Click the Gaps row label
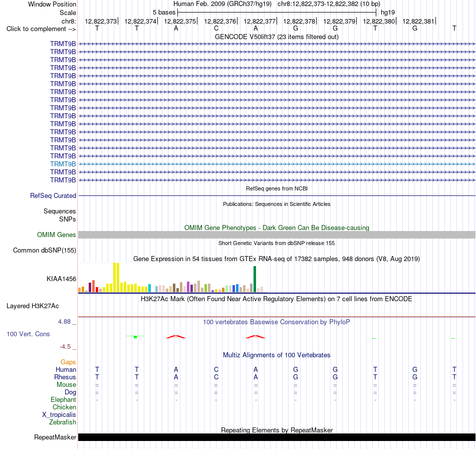 coord(68,362)
